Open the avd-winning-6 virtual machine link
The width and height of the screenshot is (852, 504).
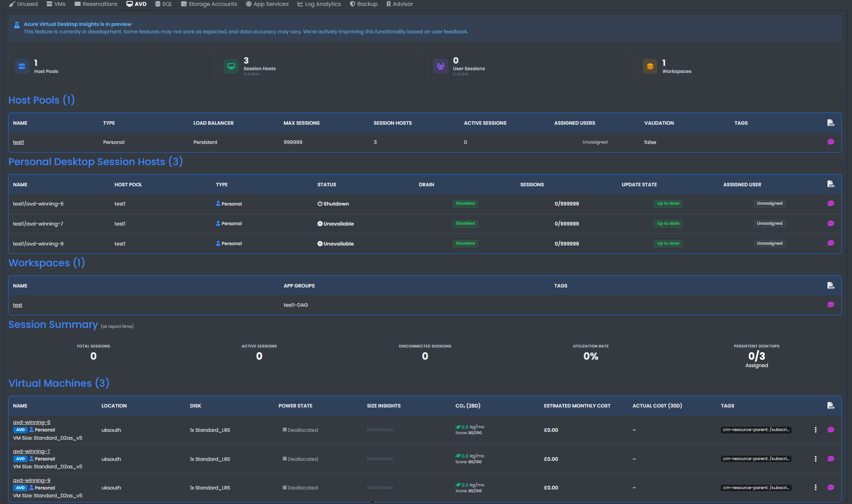coord(32,422)
